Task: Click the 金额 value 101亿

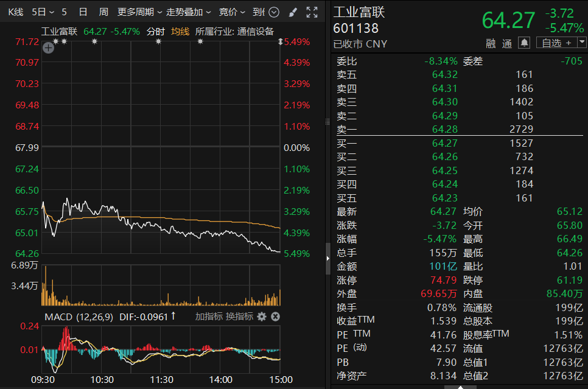Action: [x=443, y=267]
